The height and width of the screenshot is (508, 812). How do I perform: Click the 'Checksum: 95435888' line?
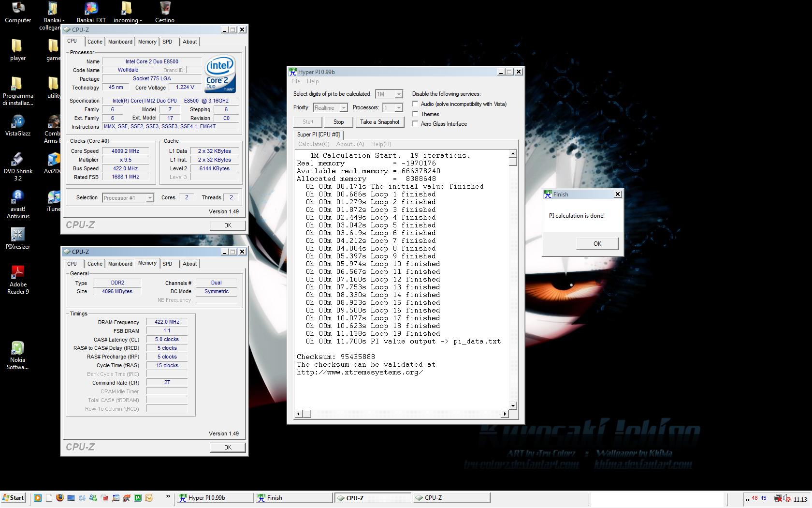coord(336,357)
